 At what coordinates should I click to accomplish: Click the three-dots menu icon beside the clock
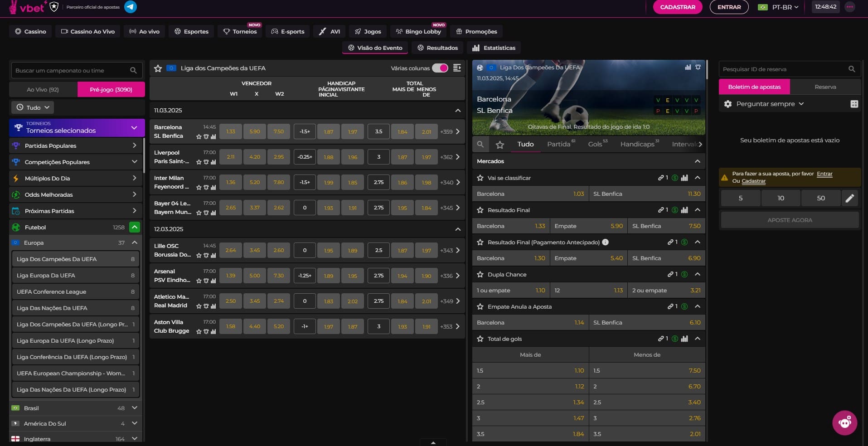tap(850, 7)
